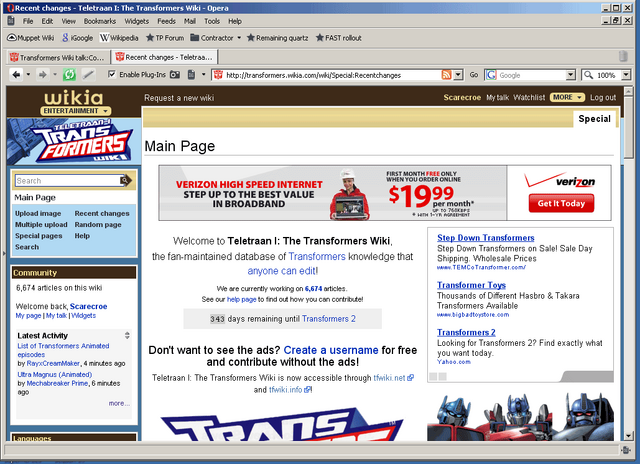Open the MORE dropdown in the wikia header
Viewport: 640px width, 464px height.
coord(567,97)
